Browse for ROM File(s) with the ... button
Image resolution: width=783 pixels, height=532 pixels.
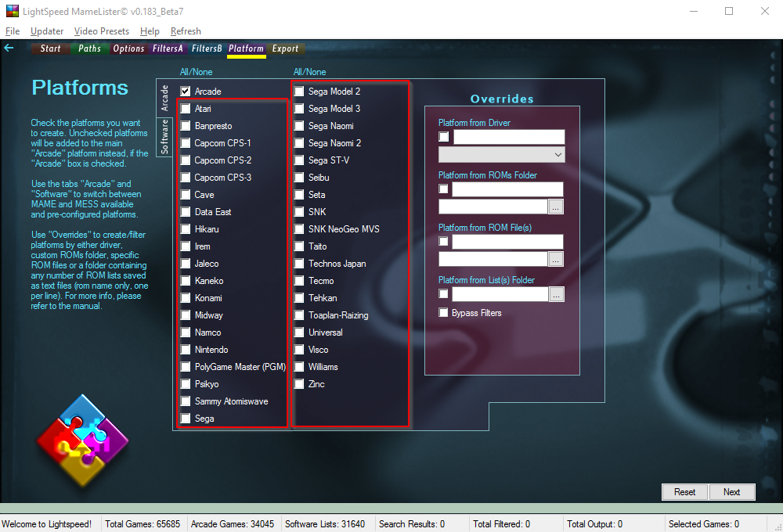(556, 259)
